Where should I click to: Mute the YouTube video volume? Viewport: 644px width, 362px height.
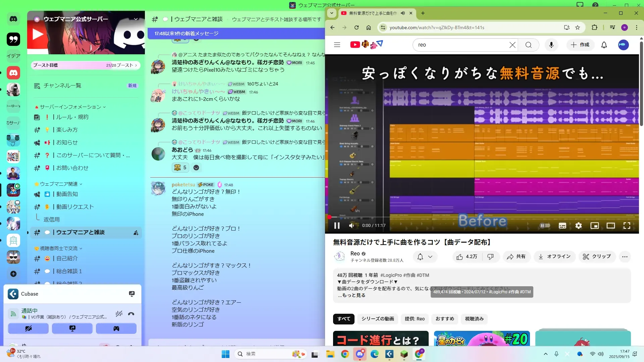pos(351,226)
